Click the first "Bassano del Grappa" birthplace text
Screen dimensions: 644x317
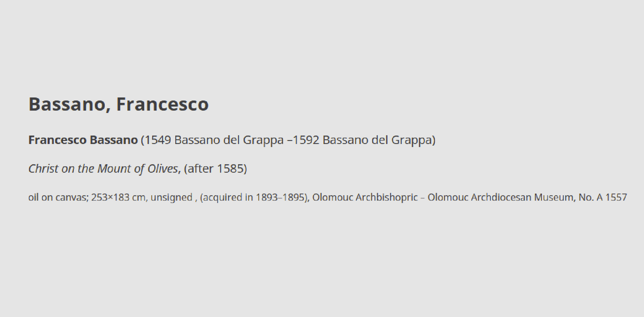[x=229, y=140]
